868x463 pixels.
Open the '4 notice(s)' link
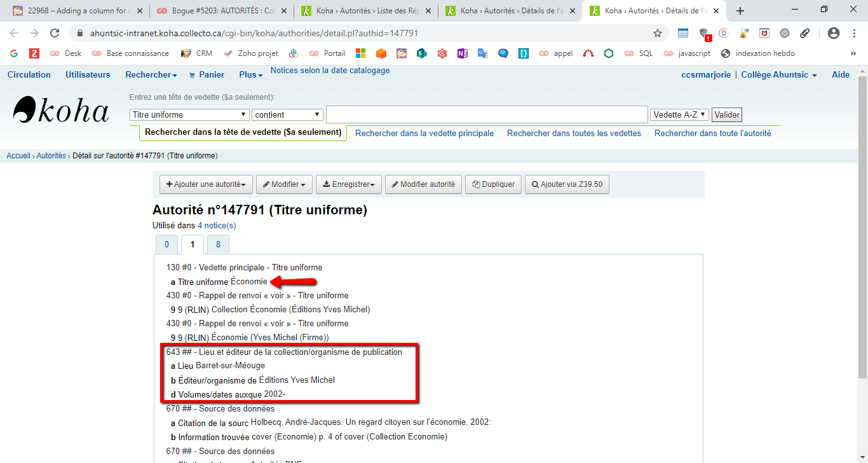(217, 226)
